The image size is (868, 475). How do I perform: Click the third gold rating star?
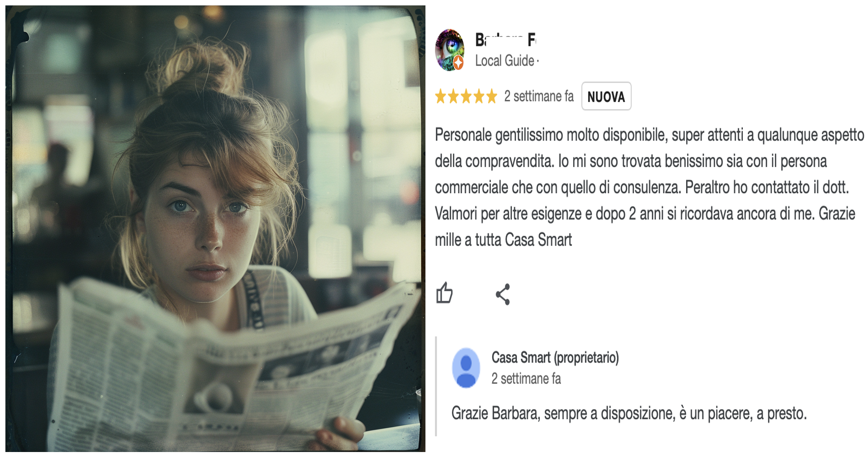pyautogui.click(x=466, y=96)
